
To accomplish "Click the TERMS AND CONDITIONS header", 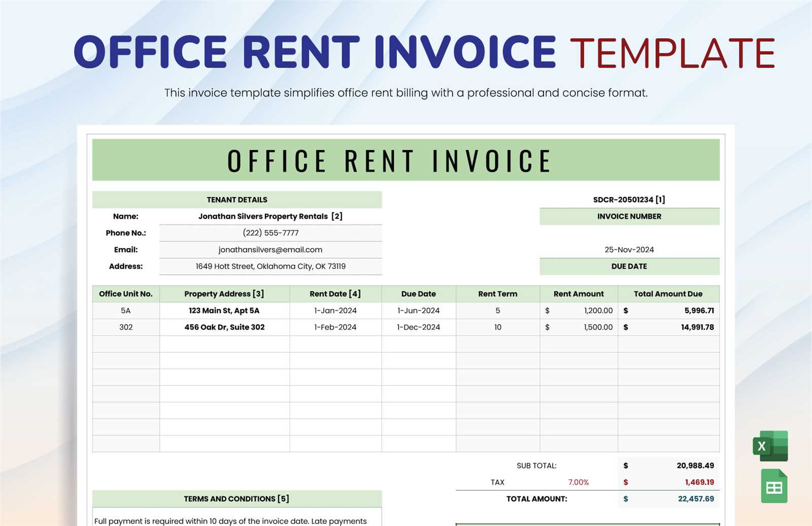I will 237,499.
